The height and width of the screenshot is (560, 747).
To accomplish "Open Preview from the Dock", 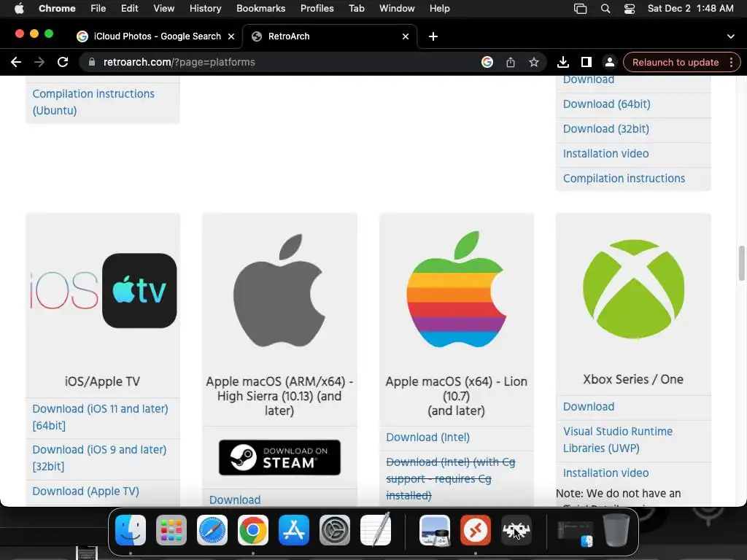I will [435, 530].
